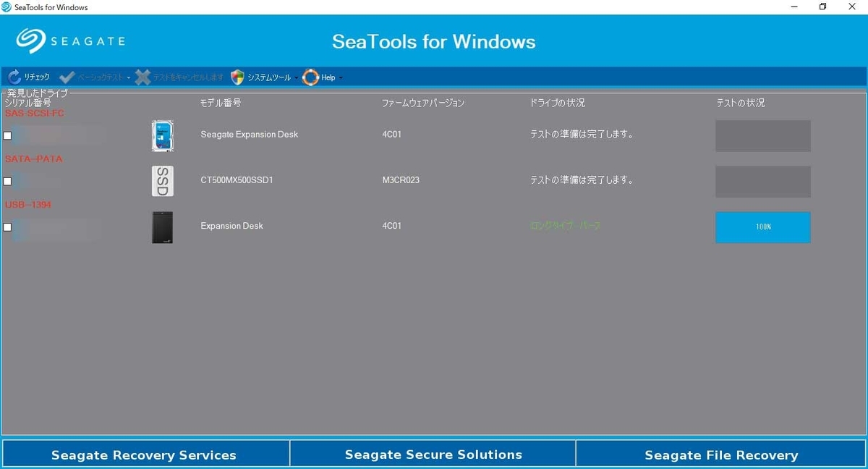Tick the checkbox for the SATA-PATA drive
868x469 pixels.
pos(7,182)
